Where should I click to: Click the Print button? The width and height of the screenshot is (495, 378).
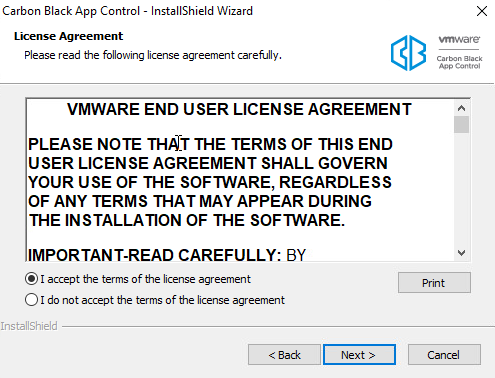(x=434, y=283)
